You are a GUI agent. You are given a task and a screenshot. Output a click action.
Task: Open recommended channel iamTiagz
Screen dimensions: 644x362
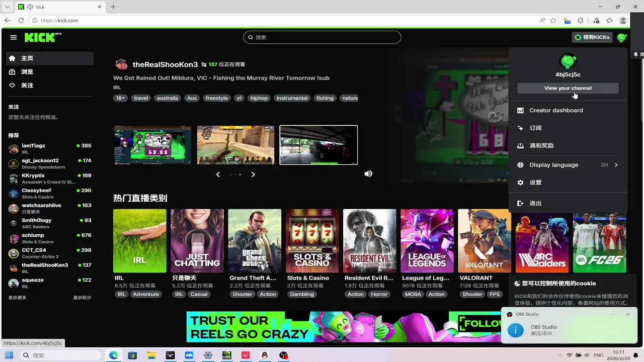50,149
